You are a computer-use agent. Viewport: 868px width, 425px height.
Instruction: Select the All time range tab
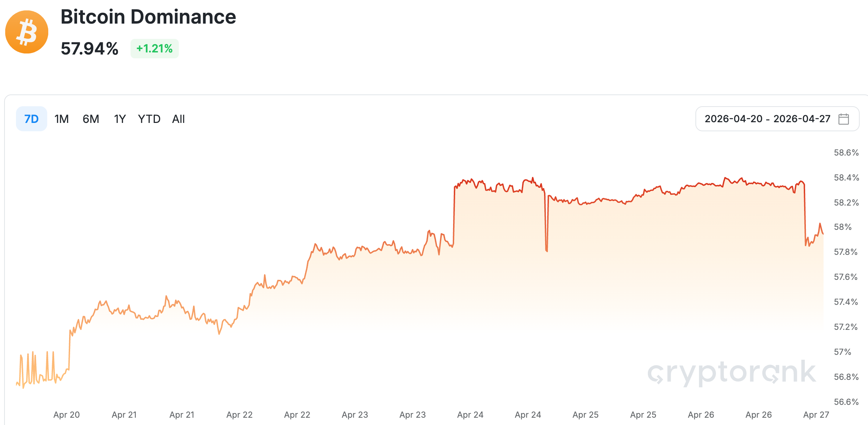point(178,119)
